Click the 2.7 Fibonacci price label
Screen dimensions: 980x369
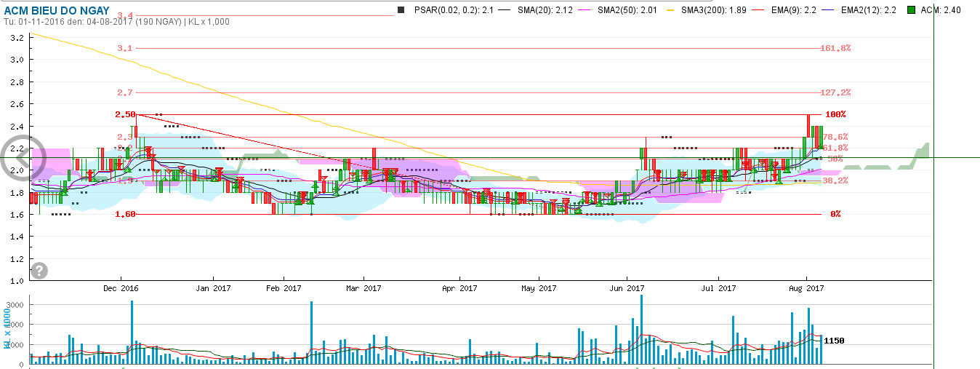[124, 93]
